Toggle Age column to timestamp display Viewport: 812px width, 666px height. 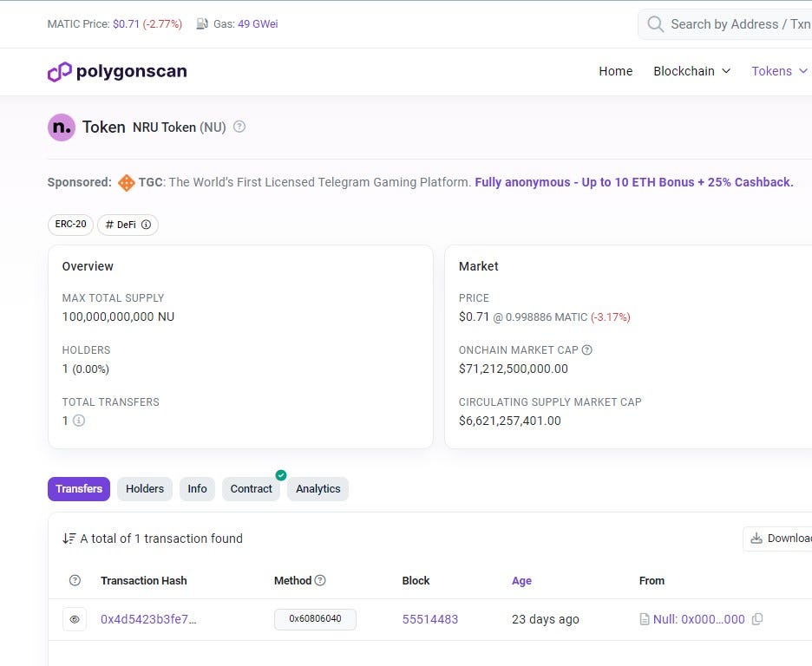521,580
